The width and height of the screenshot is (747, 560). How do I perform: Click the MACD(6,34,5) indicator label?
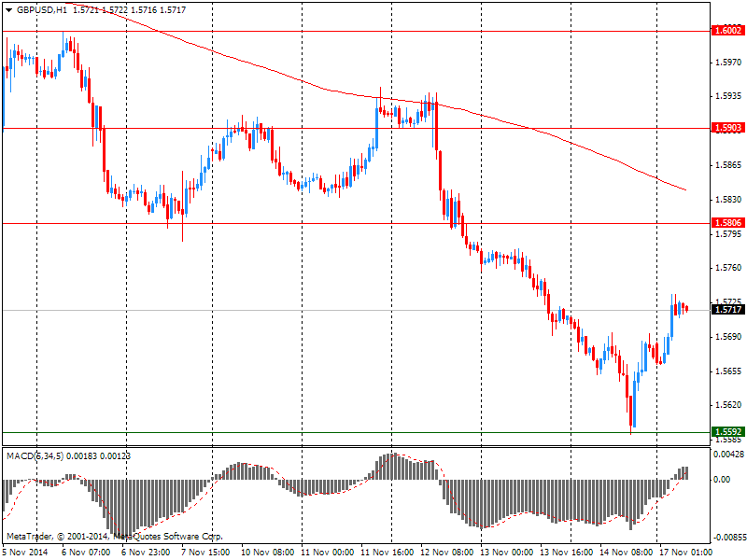[35, 456]
